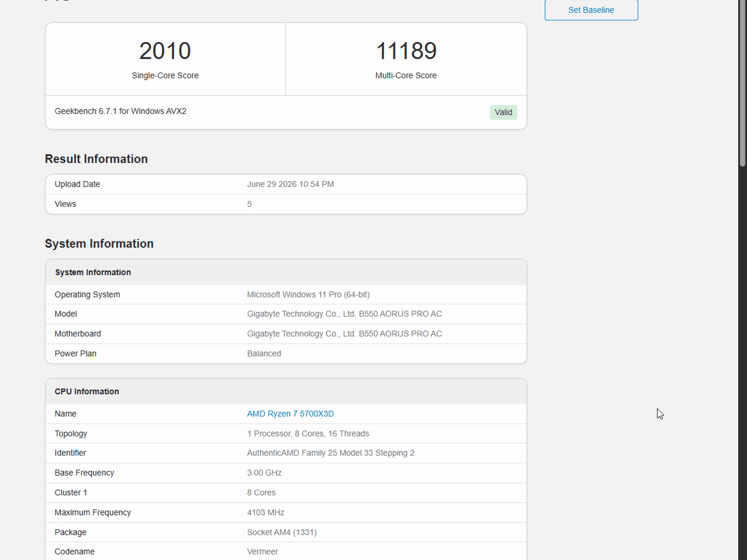Screen dimensions: 747x560
Task: Click the page's vertical scrollbar thumb
Action: [743, 83]
